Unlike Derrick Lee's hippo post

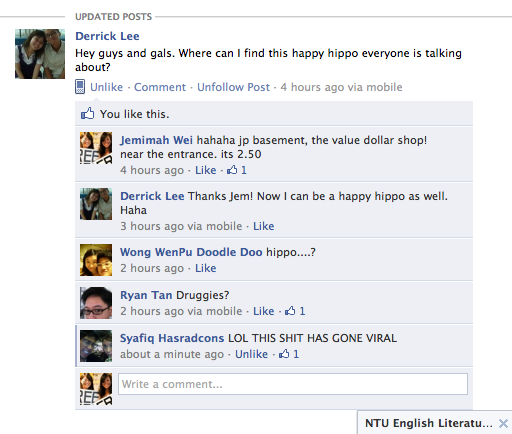click(106, 87)
